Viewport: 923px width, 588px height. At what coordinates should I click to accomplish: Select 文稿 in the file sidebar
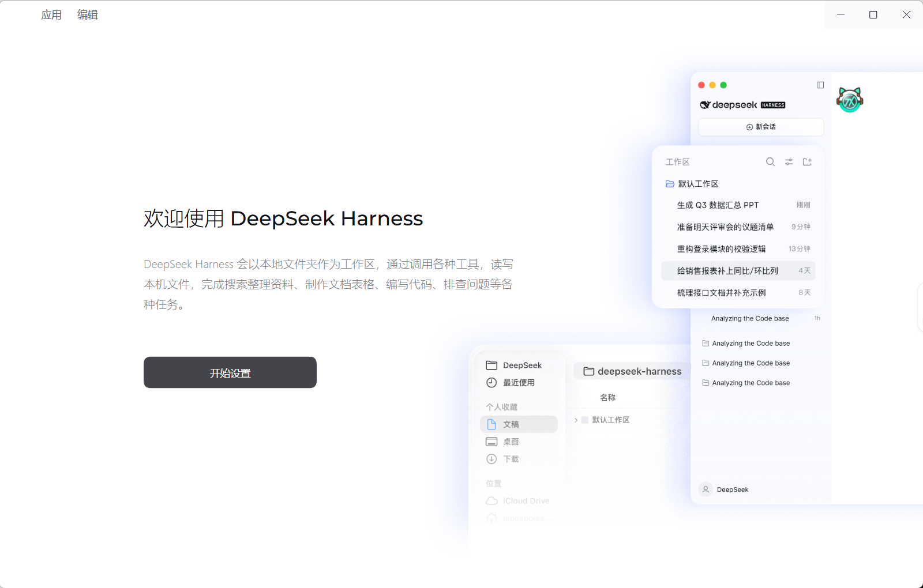pyautogui.click(x=519, y=424)
